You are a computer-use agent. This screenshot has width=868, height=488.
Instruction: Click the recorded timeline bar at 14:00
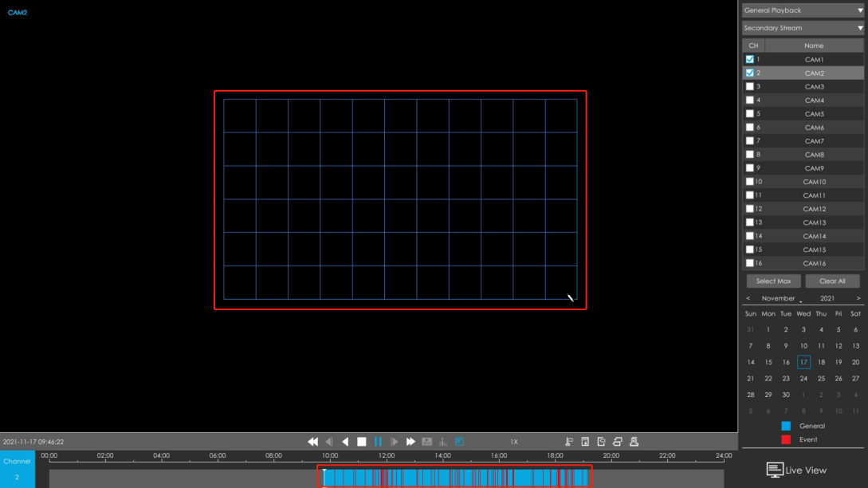click(443, 478)
